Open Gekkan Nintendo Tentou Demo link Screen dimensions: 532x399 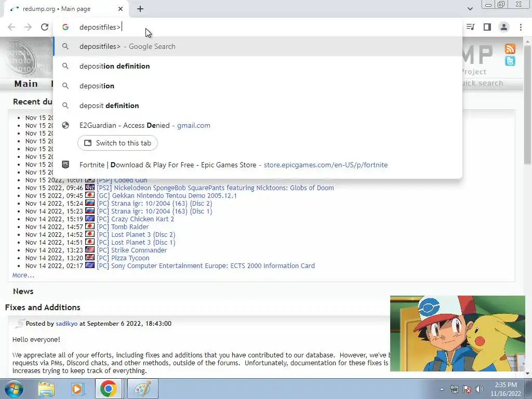[167, 195]
